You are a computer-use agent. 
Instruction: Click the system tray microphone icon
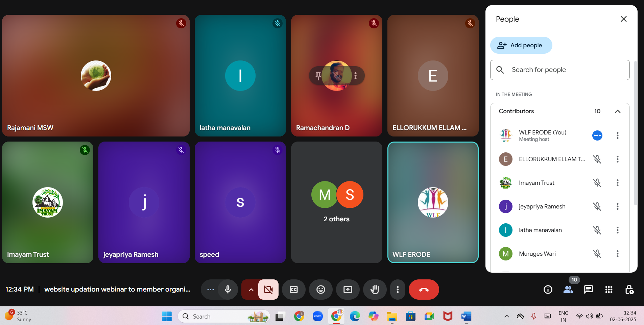[534, 316]
